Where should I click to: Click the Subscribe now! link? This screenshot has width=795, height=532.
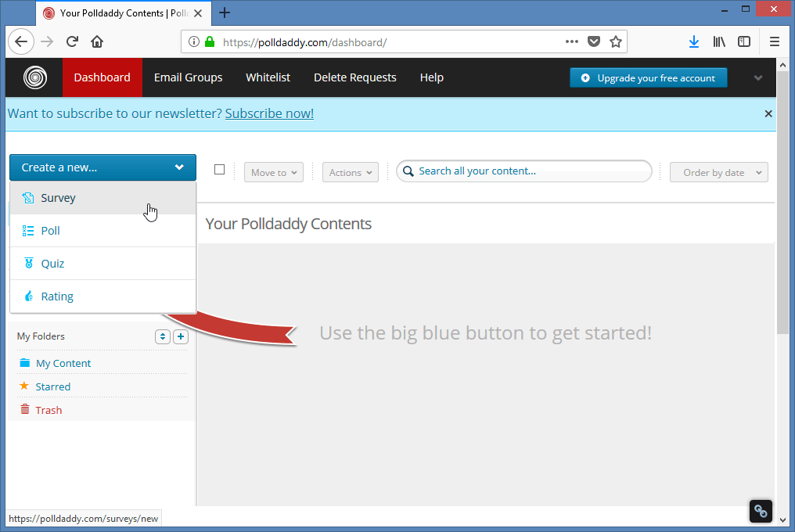tap(269, 113)
